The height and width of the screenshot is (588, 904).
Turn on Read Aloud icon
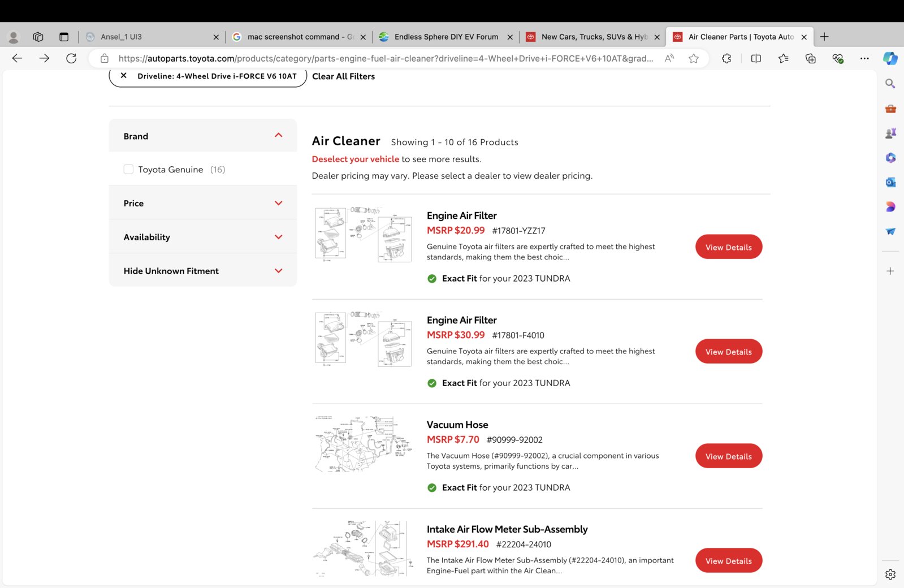[x=669, y=58]
